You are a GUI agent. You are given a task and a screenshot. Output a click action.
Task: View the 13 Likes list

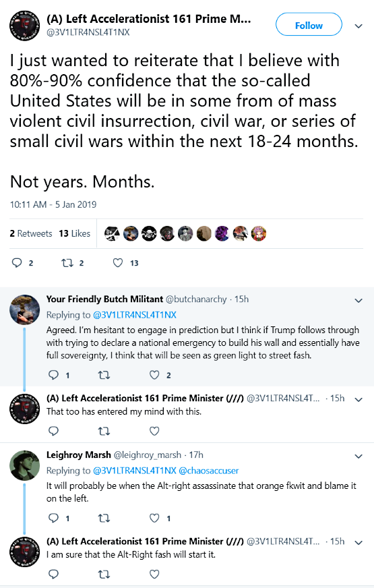tap(75, 233)
